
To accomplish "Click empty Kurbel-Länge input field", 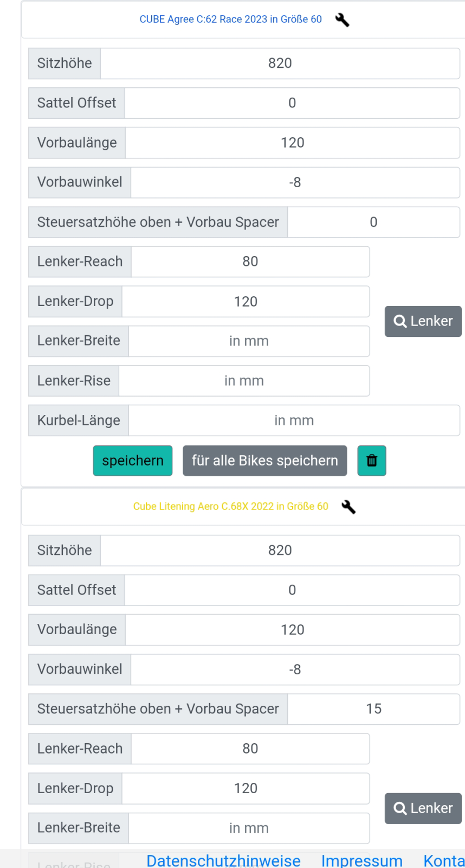I will [x=294, y=420].
